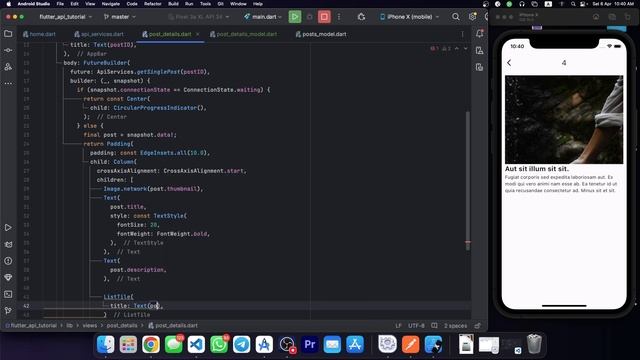Open the Terminal tool window
This screenshot has width=640, height=360.
(8, 294)
